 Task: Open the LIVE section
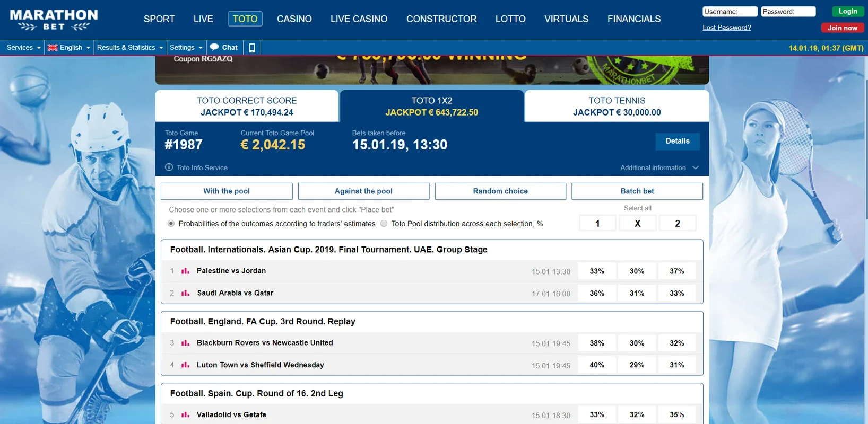pos(203,19)
